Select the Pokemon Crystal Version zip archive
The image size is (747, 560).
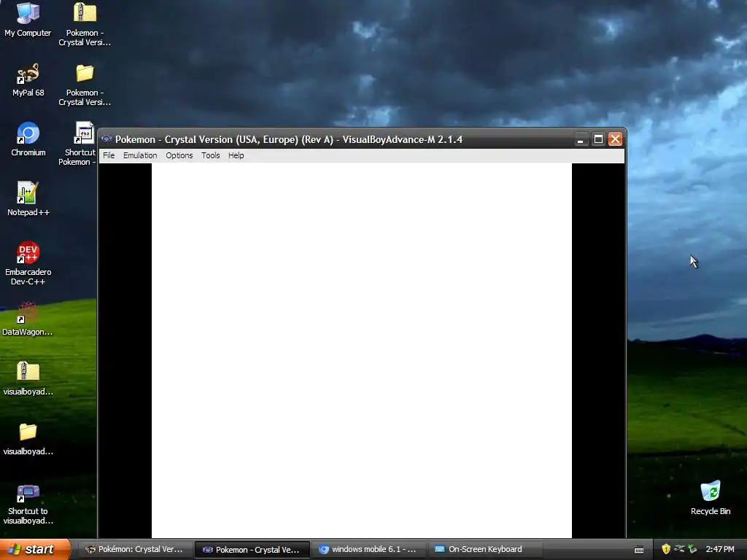point(85,24)
